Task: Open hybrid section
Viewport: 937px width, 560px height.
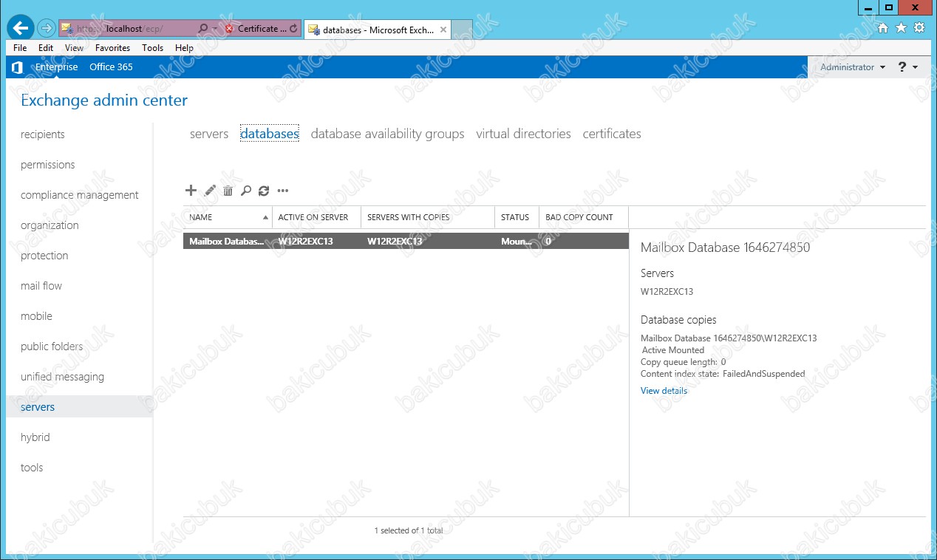Action: (35, 437)
